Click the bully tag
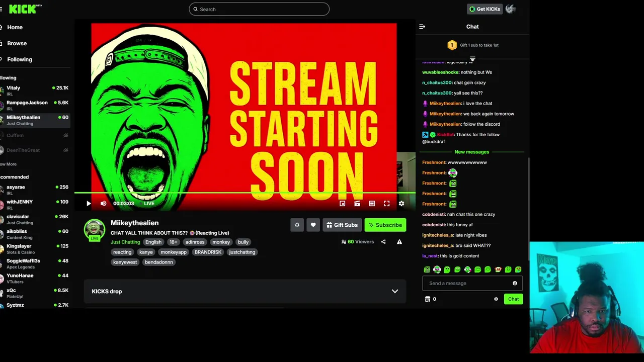The width and height of the screenshot is (644, 362). tap(243, 242)
